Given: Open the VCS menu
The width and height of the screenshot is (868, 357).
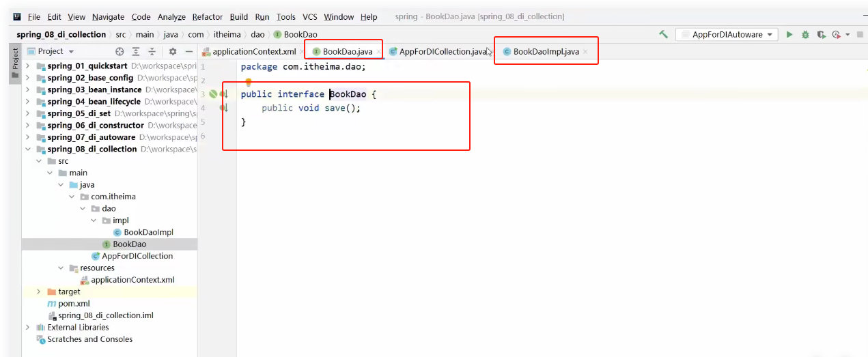Looking at the screenshot, I should point(310,16).
